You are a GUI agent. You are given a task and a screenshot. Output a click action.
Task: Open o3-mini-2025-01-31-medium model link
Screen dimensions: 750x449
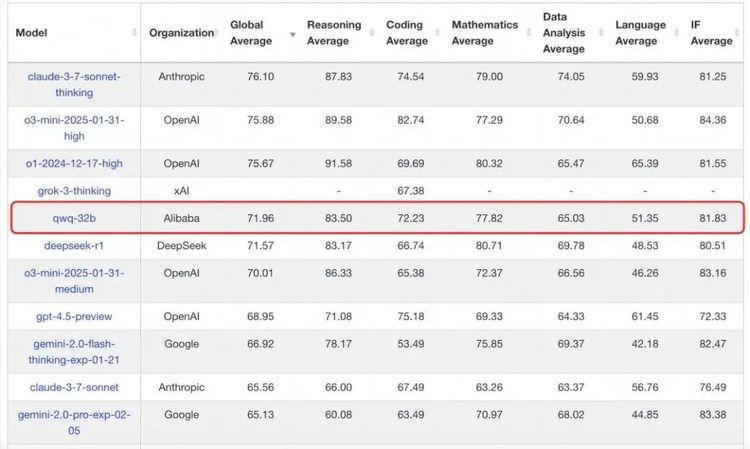pyautogui.click(x=74, y=281)
